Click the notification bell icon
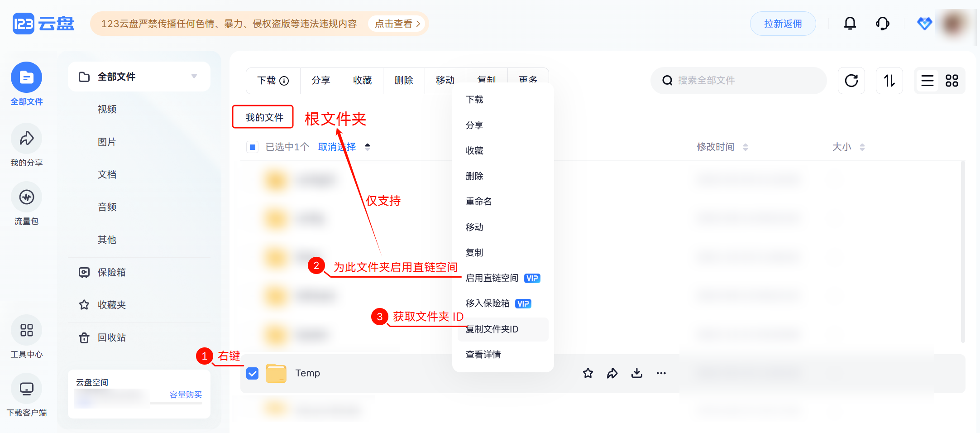Screen dimensions: 980x433 point(850,24)
